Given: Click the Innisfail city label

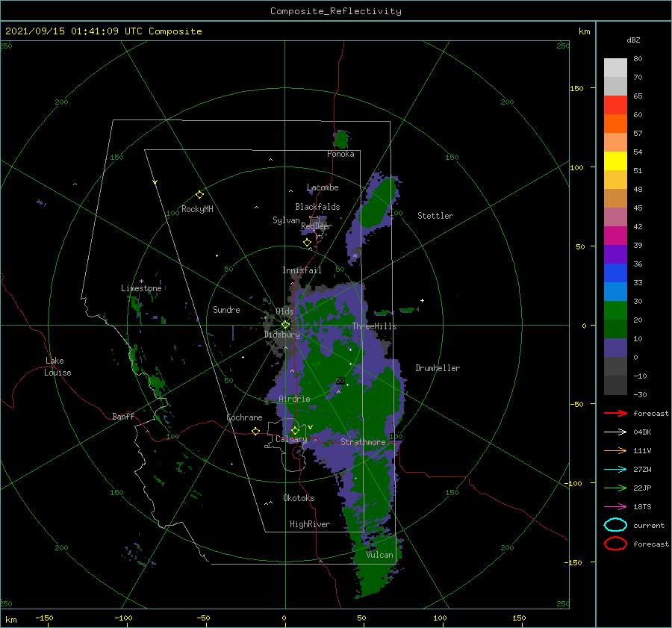Looking at the screenshot, I should 302,270.
